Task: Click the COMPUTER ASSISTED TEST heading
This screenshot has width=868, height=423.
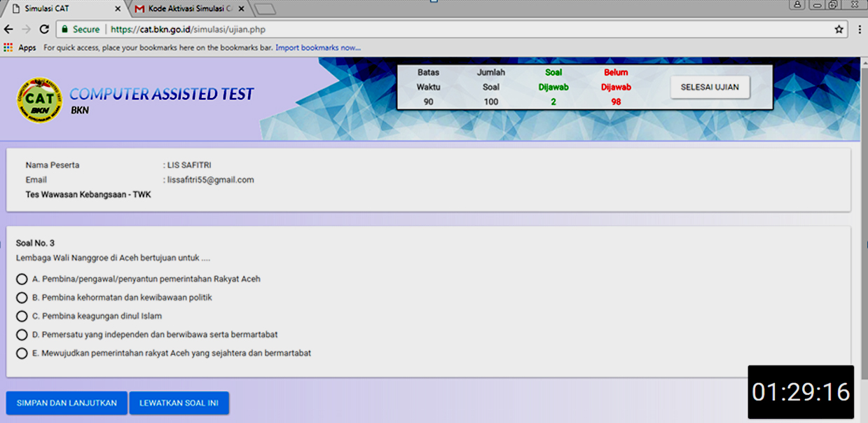Action: (x=162, y=95)
